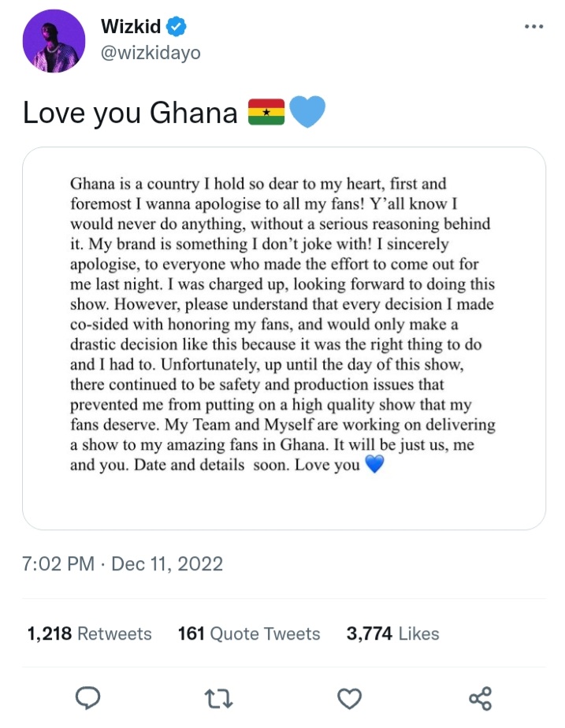Image resolution: width=565 pixels, height=728 pixels.
Task: Open the retweet options icon
Action: click(217, 698)
